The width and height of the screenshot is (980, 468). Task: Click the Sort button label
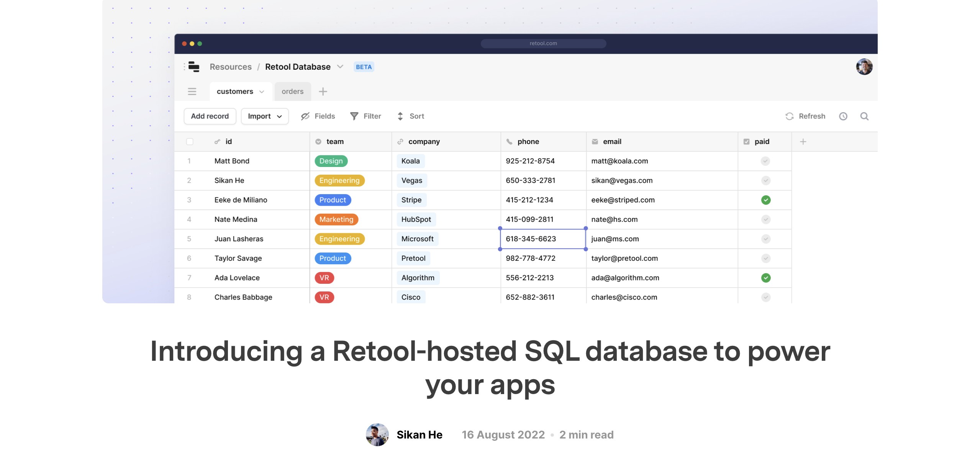[x=417, y=116]
